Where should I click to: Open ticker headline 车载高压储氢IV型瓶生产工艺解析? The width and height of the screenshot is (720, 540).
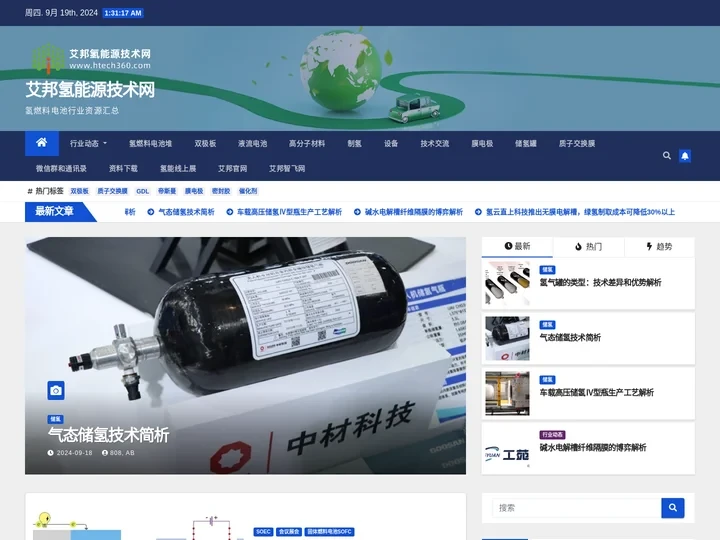coord(285,212)
